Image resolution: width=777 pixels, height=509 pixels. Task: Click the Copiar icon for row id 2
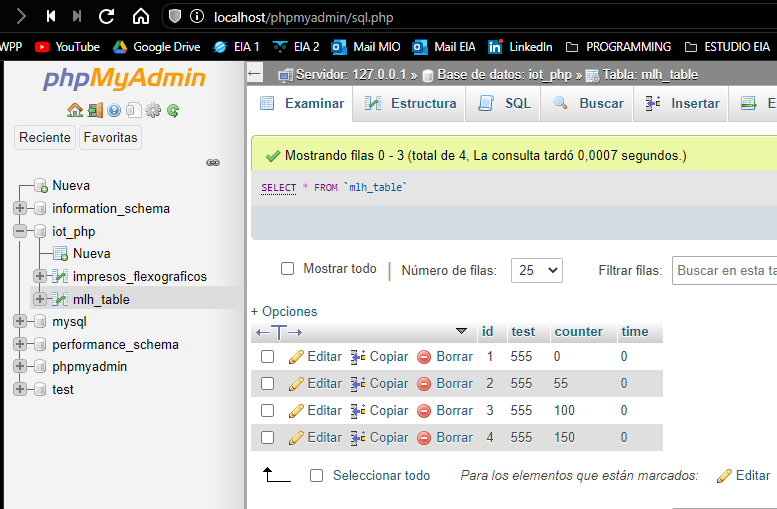coord(358,384)
